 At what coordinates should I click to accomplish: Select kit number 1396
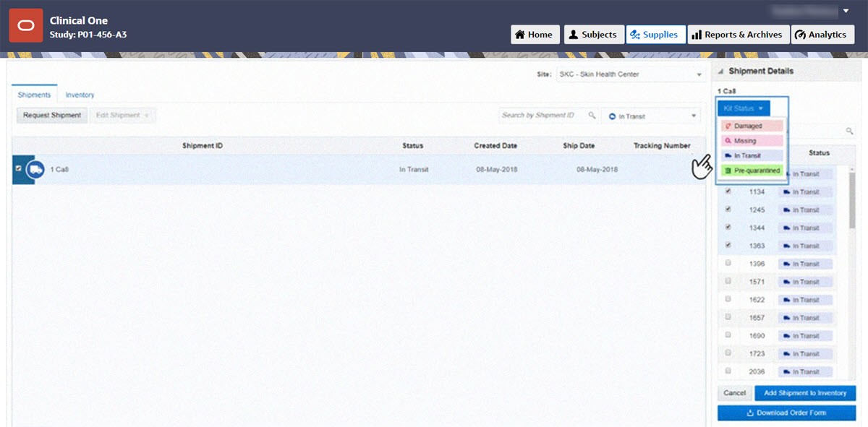757,264
